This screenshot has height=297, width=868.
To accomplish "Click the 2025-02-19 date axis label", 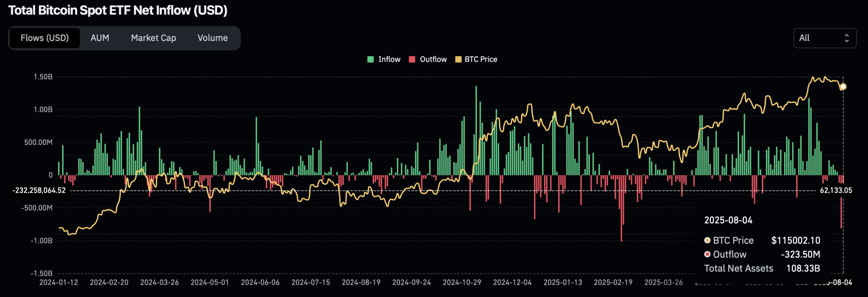I will click(x=613, y=282).
